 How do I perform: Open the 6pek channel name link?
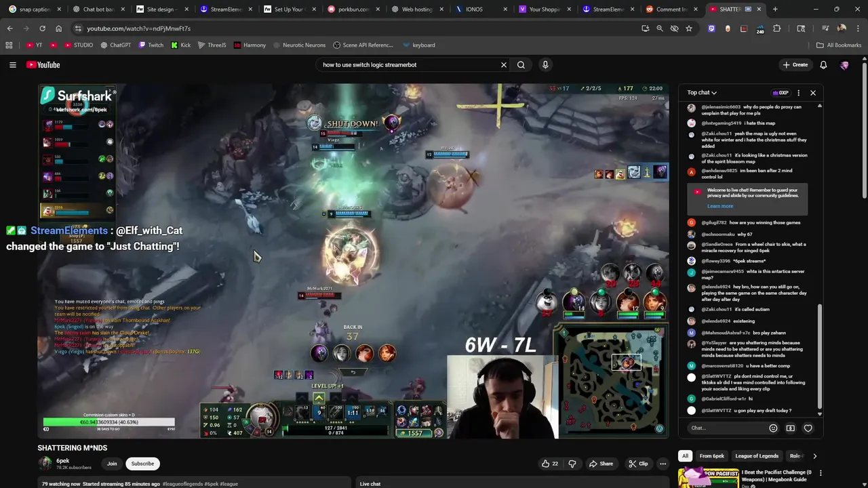(x=62, y=460)
